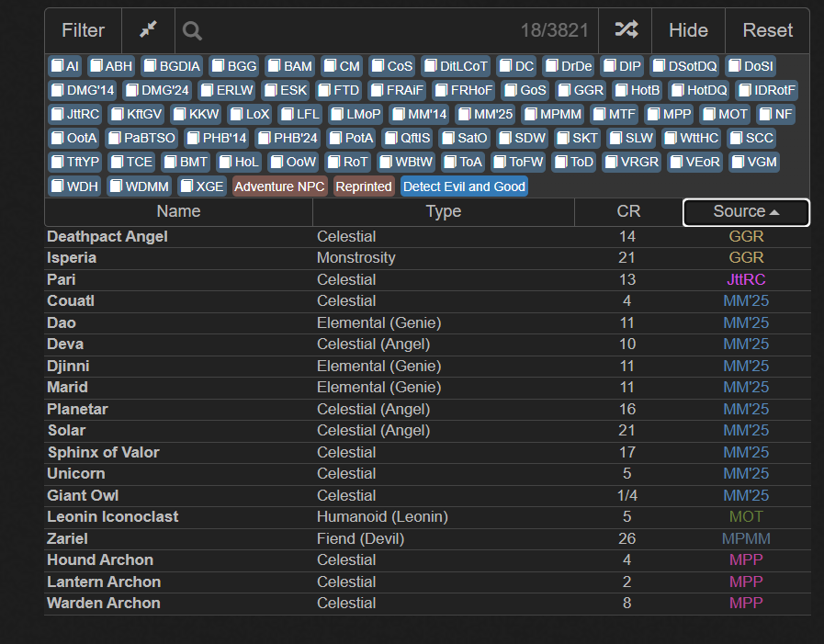Toggle the JttRC source filter
The image size is (824, 644).
point(75,114)
